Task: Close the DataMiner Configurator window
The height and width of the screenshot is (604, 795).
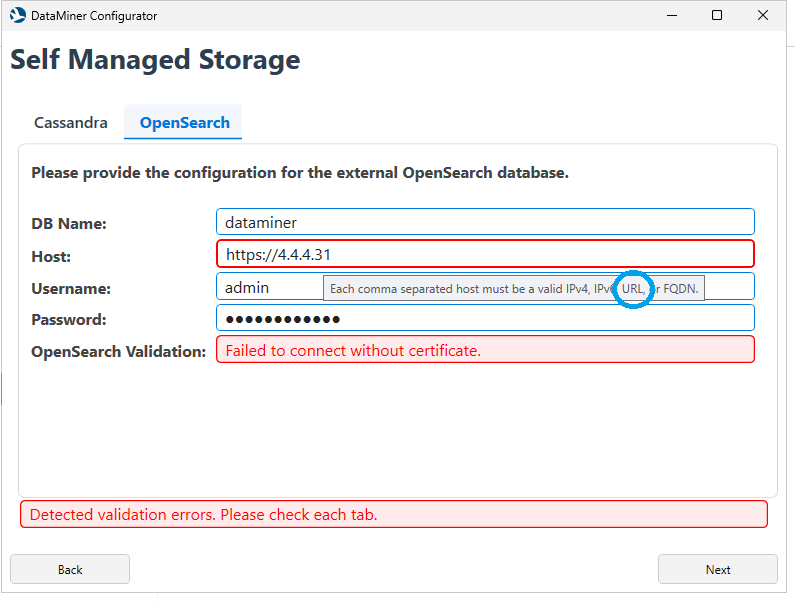Action: pos(763,16)
